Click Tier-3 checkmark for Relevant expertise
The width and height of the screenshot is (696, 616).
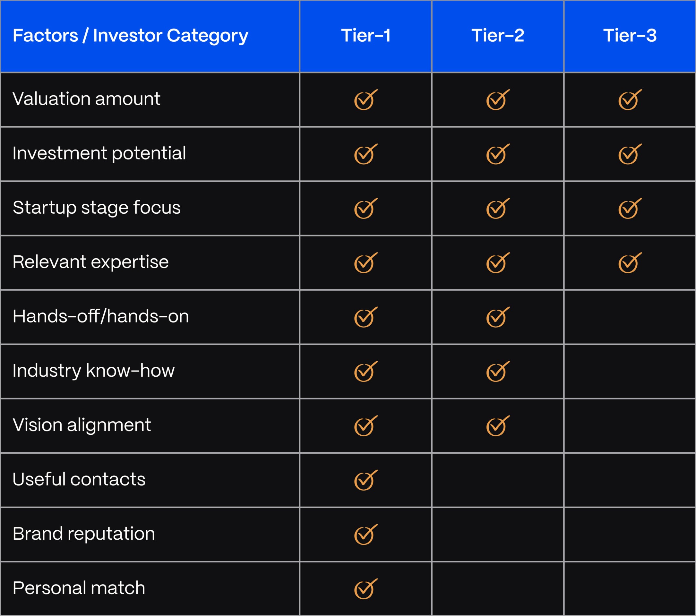(630, 262)
